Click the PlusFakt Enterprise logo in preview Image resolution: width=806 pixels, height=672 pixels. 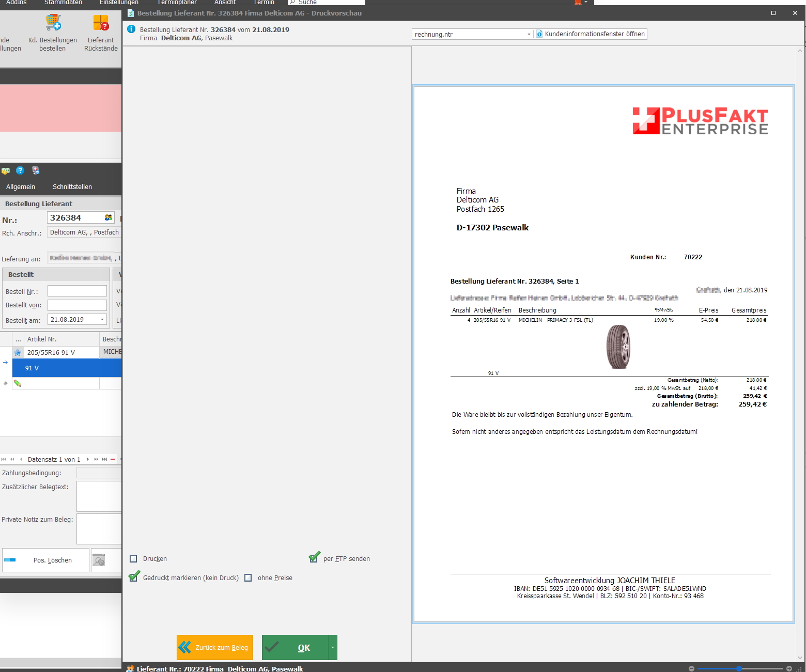[700, 121]
